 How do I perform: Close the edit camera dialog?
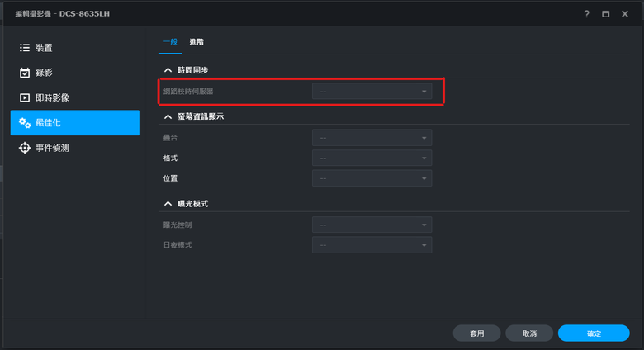click(x=625, y=14)
